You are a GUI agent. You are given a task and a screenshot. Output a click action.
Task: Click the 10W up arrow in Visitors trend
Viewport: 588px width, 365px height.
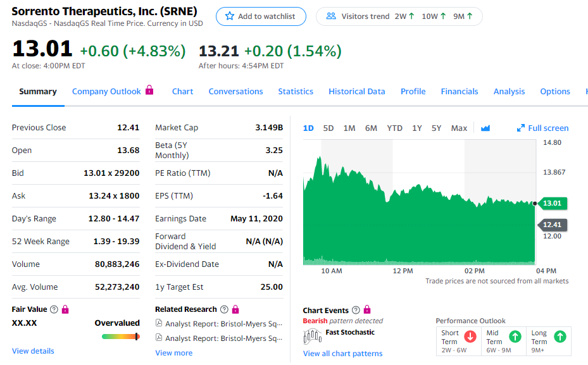[443, 16]
